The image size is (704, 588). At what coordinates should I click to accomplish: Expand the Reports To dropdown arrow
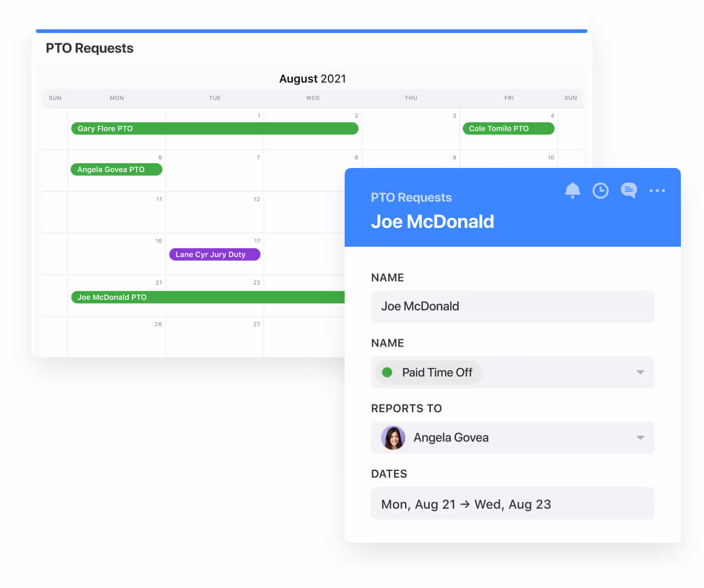[640, 438]
